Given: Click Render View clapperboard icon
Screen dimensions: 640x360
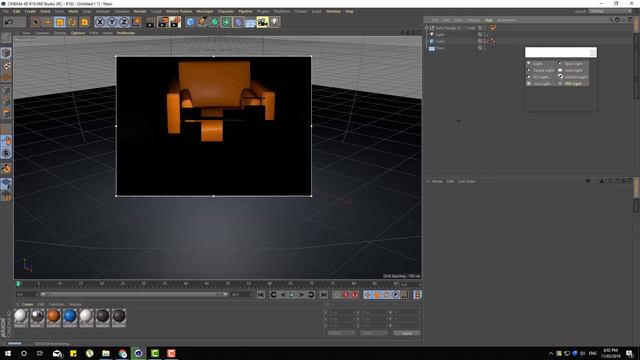Looking at the screenshot, I should (150, 22).
